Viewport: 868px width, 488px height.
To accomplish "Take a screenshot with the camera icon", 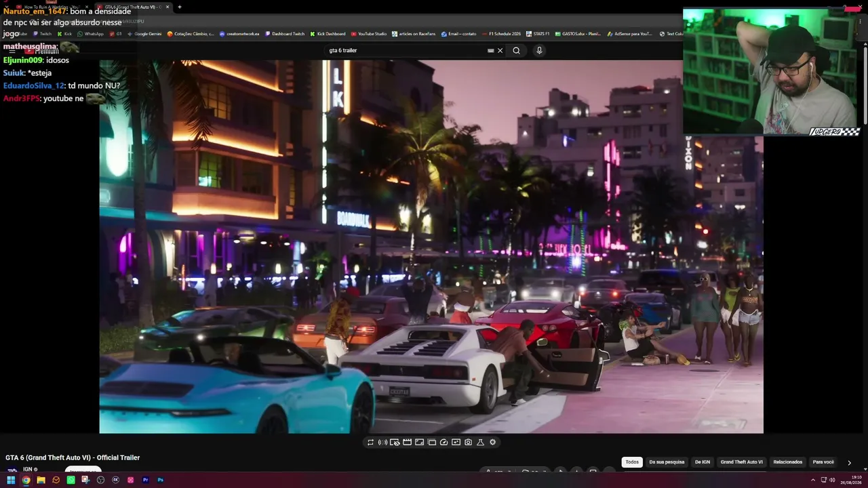I will [468, 443].
